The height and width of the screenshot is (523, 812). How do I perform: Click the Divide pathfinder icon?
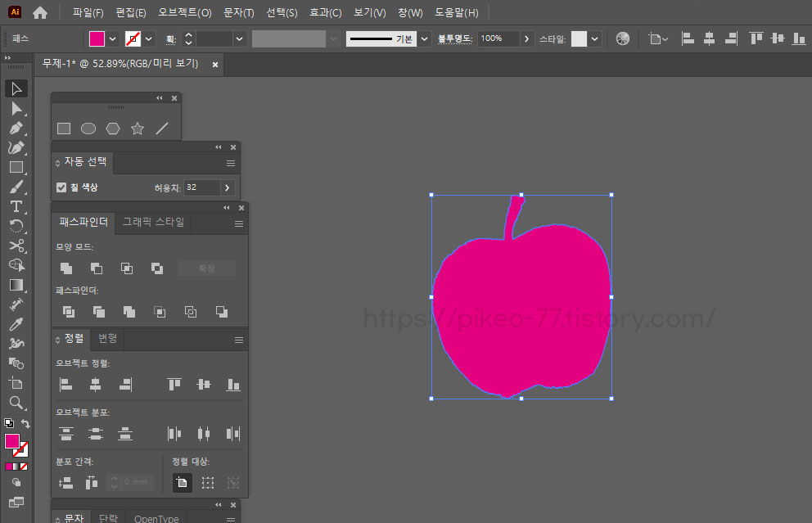69,312
